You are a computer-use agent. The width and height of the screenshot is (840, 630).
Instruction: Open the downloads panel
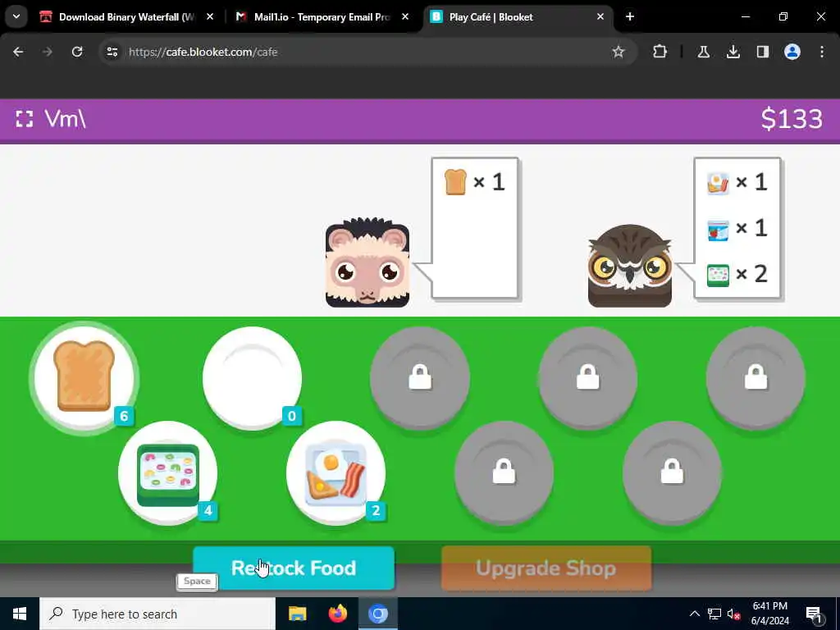coord(733,52)
